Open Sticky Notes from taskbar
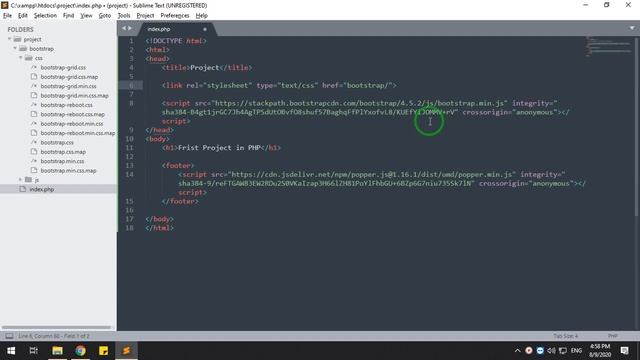This screenshot has height=360, width=640. [x=103, y=351]
